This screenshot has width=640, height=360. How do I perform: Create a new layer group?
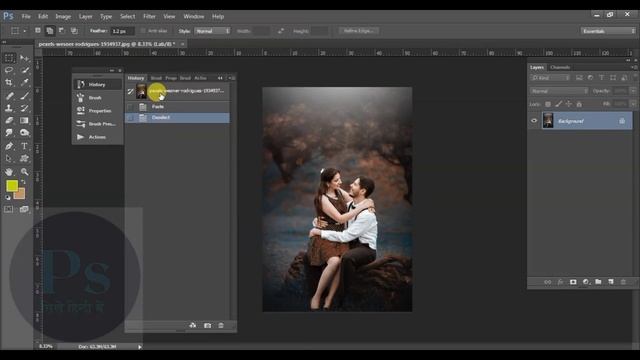pos(598,282)
